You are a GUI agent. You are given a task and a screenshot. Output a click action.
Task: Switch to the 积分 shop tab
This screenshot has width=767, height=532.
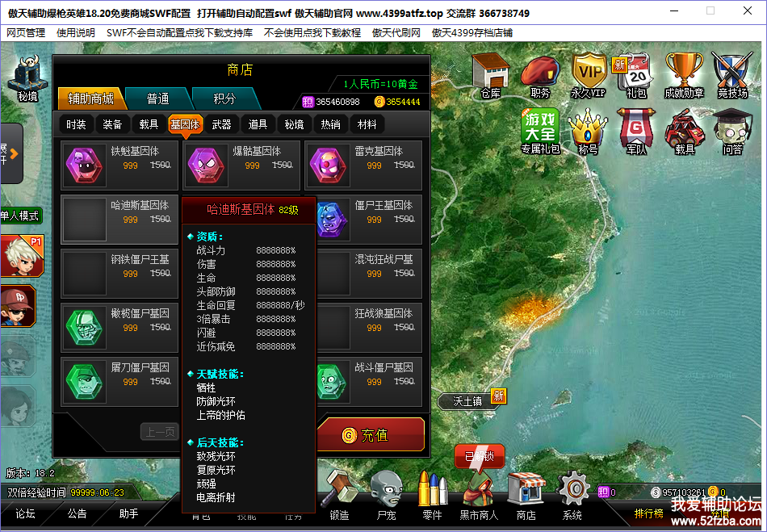[224, 98]
